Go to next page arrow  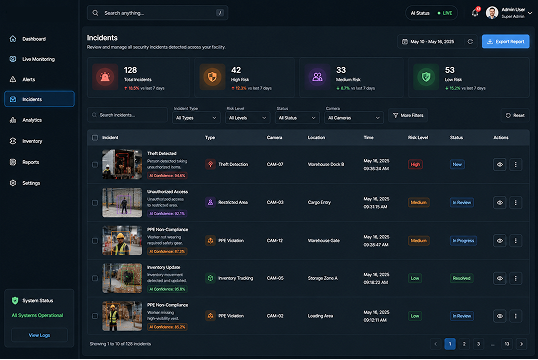(522, 344)
